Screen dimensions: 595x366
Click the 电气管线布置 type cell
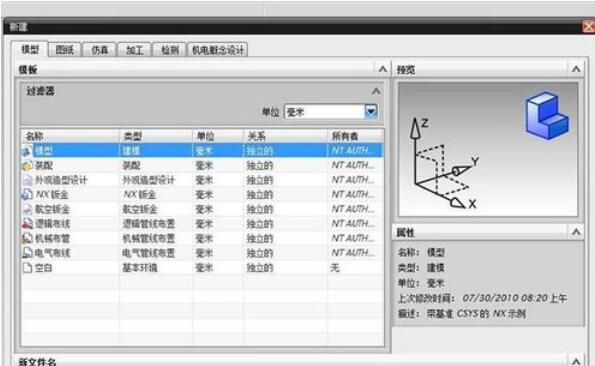[148, 253]
